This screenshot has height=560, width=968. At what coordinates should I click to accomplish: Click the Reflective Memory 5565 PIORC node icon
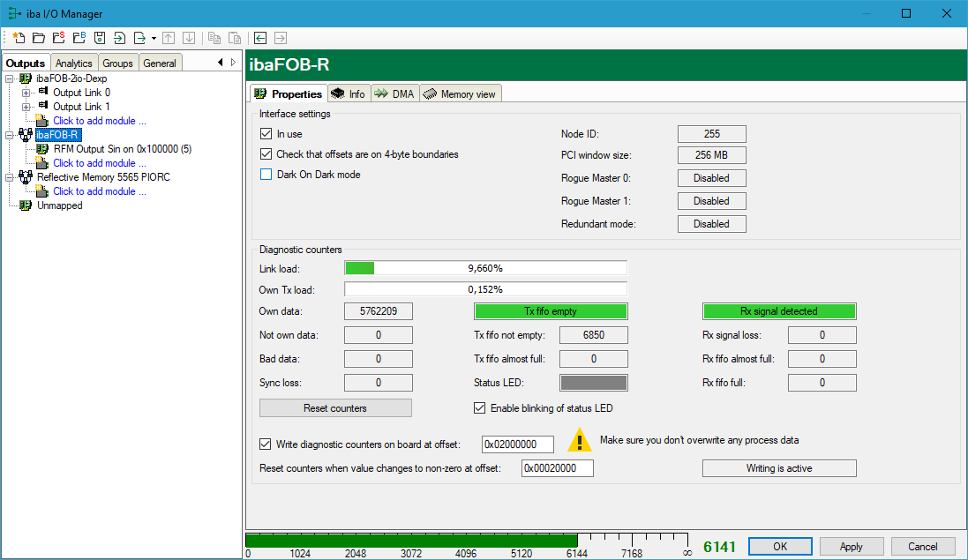pos(25,177)
